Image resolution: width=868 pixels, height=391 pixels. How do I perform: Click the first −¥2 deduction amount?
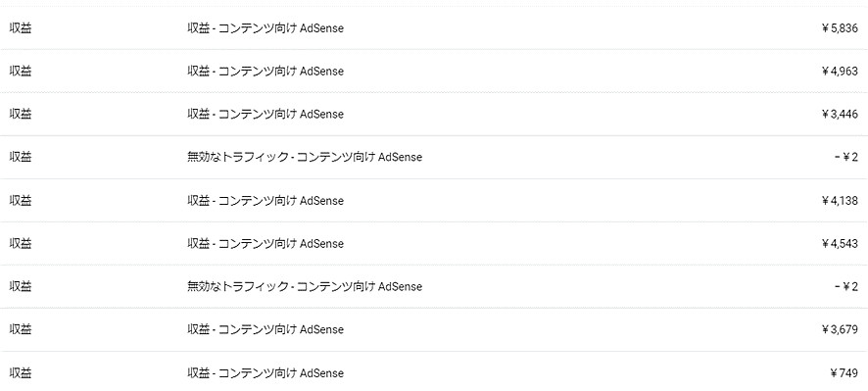845,158
